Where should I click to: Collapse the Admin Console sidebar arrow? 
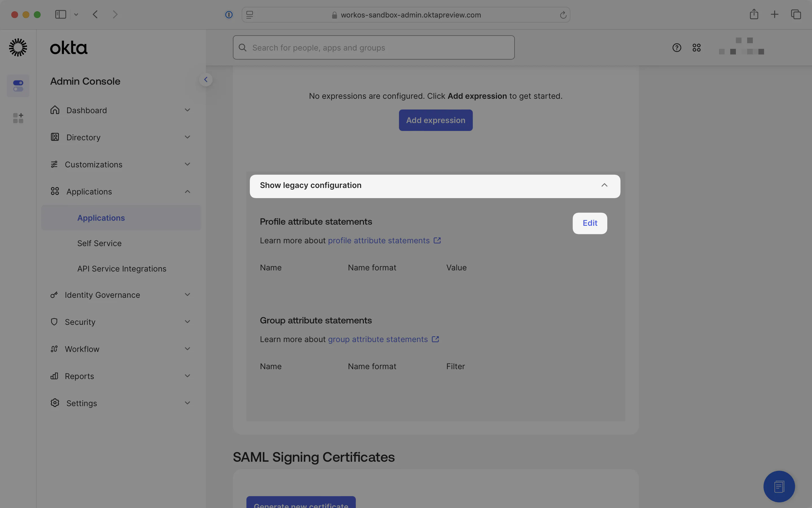coord(206,80)
